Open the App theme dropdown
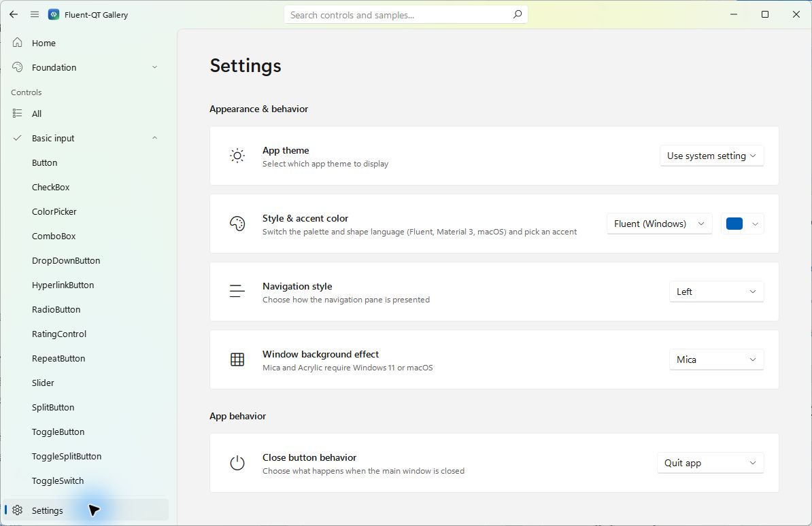Image resolution: width=812 pixels, height=526 pixels. (711, 156)
